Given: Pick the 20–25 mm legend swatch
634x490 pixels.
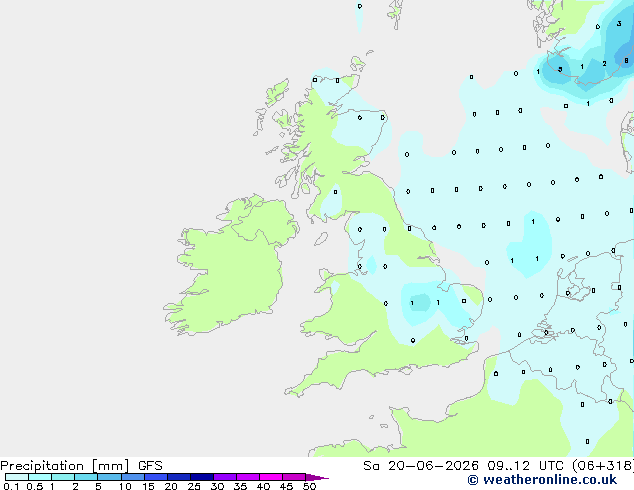Looking at the screenshot, I should point(179,477).
